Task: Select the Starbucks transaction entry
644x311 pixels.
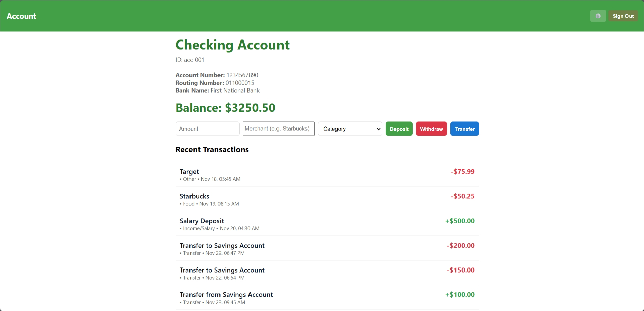Action: tap(194, 196)
